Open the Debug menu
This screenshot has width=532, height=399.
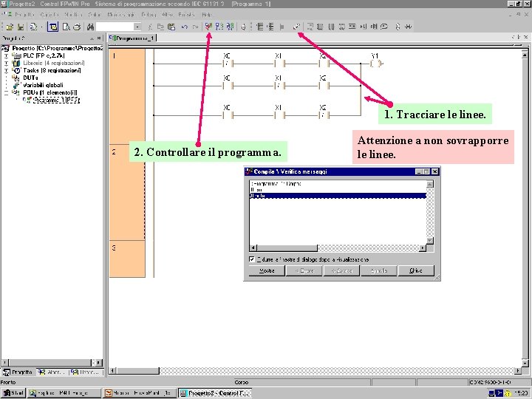pos(149,15)
